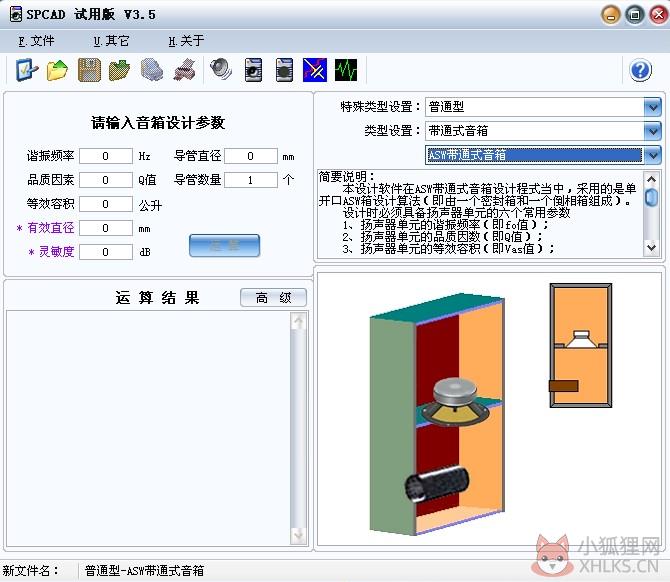Save with the floppy disk icon

(89, 70)
